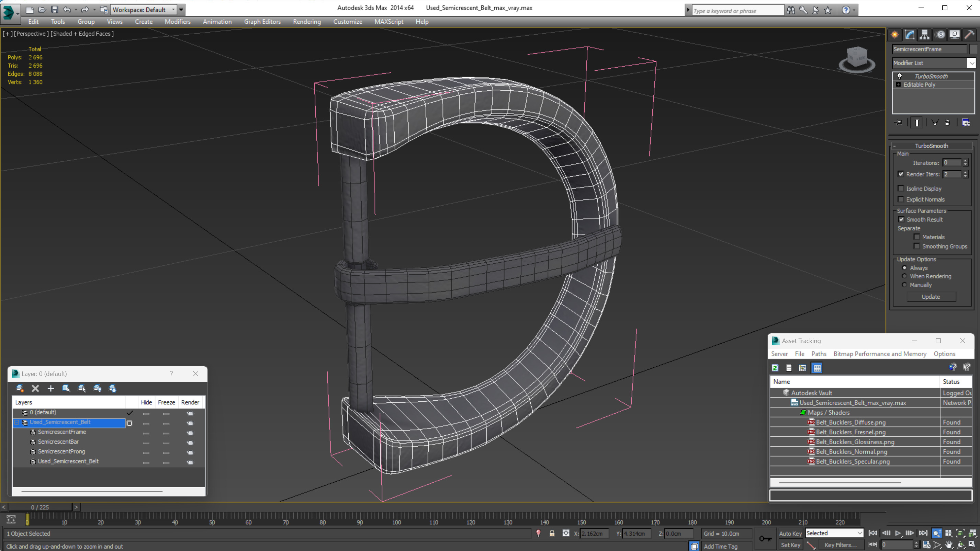980x551 pixels.
Task: Open the Motion command panel tab
Action: [940, 35]
